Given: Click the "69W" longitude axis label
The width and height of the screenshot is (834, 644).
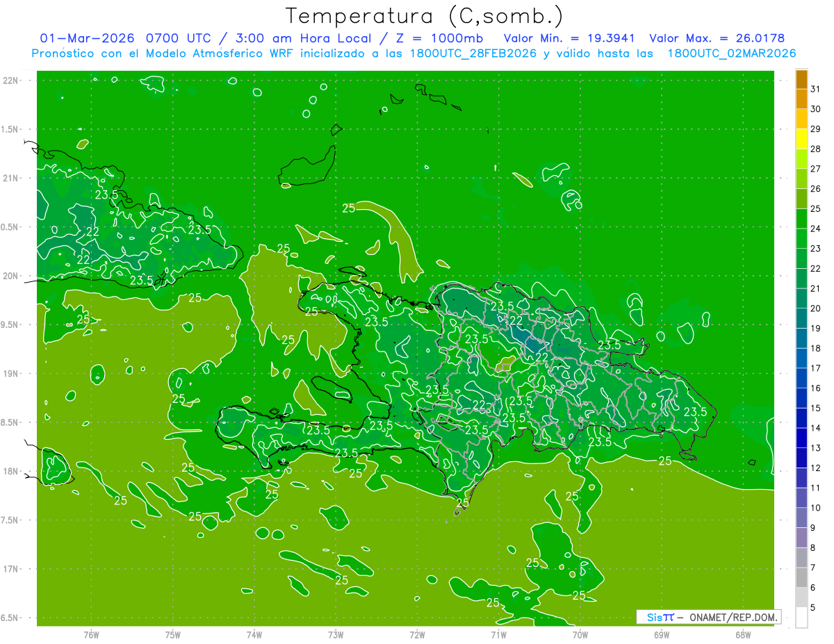Looking at the screenshot, I should 662,634.
